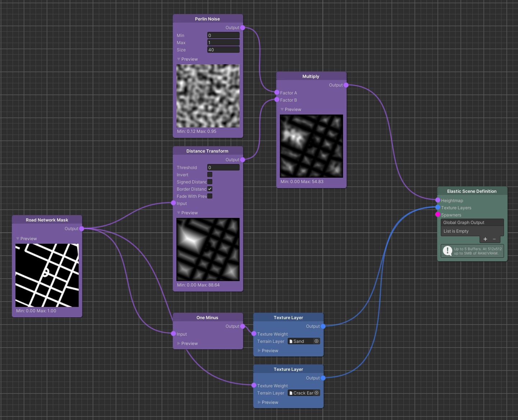Image resolution: width=518 pixels, height=420 pixels.
Task: Enable the Fade With Prev checkbox
Action: click(210, 196)
